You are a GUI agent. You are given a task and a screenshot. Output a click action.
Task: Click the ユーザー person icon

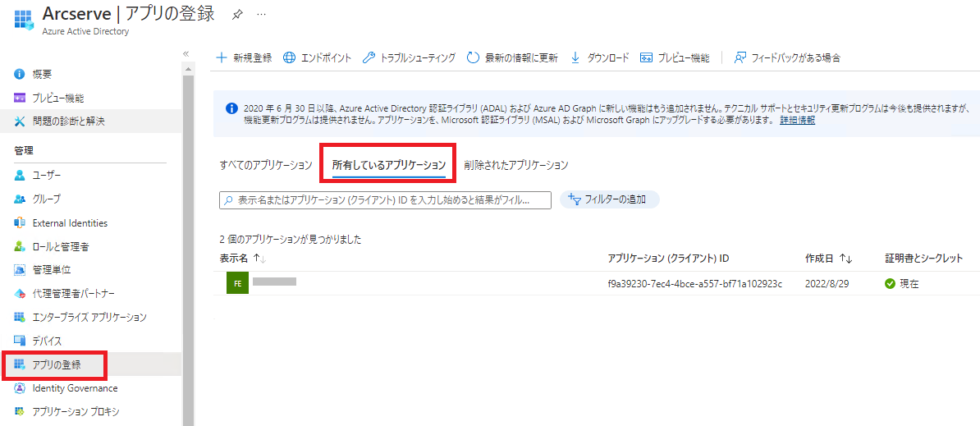[x=20, y=175]
